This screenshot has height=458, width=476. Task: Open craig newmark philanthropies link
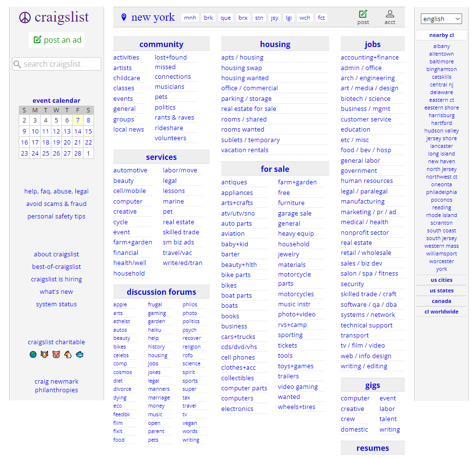(57, 386)
